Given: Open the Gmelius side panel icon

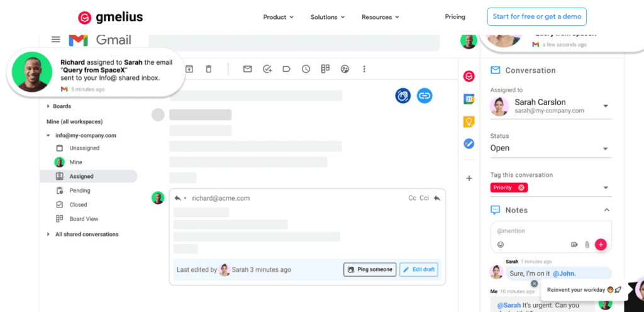Looking at the screenshot, I should pyautogui.click(x=469, y=76).
